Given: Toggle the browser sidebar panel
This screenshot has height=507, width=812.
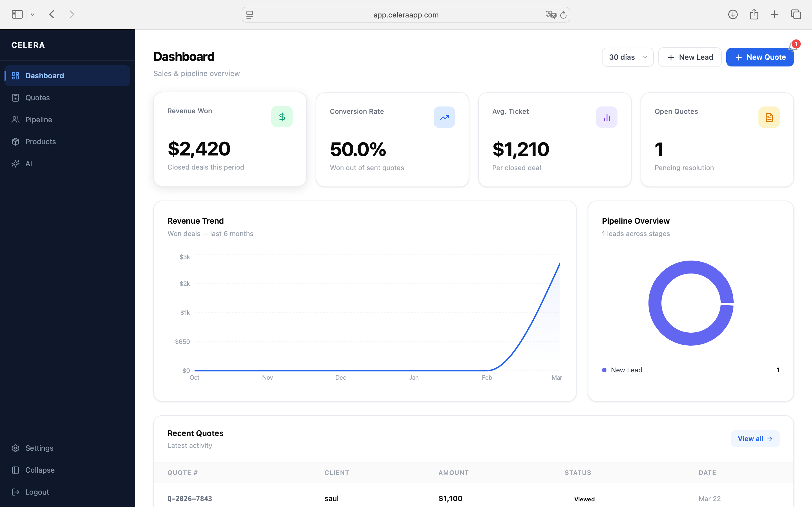Looking at the screenshot, I should pos(17,14).
